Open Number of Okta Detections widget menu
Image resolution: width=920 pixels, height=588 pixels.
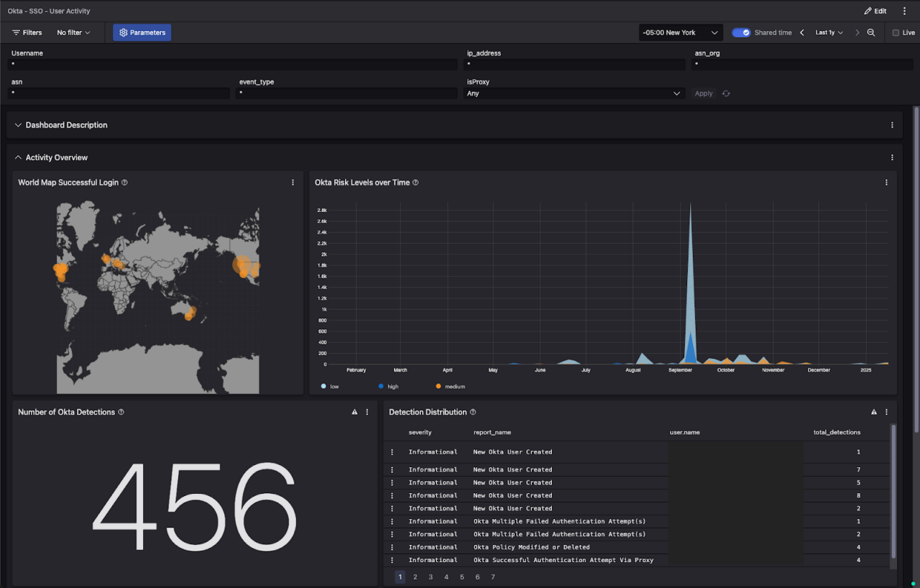tap(367, 412)
